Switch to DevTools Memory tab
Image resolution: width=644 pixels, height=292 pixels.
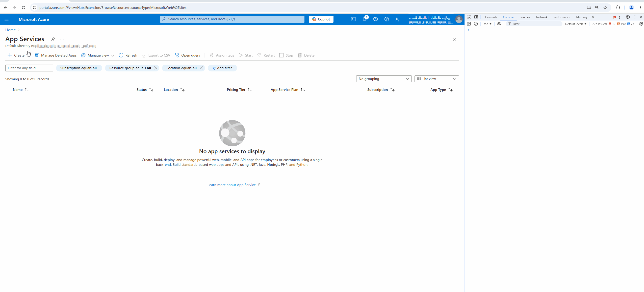click(582, 17)
